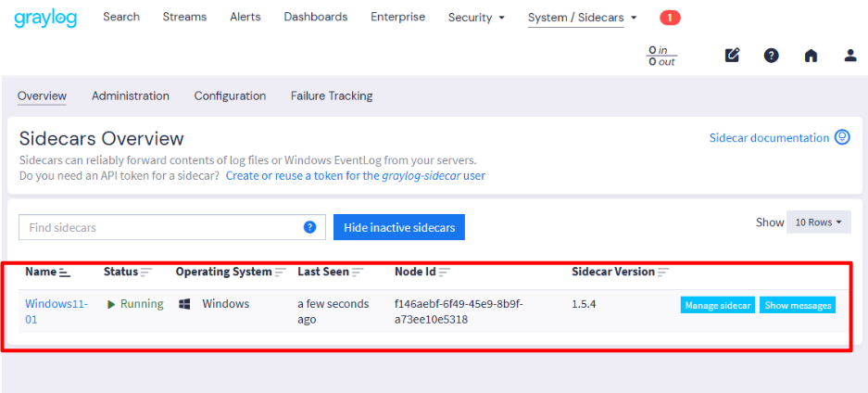
Task: Open the Search page
Action: [121, 18]
